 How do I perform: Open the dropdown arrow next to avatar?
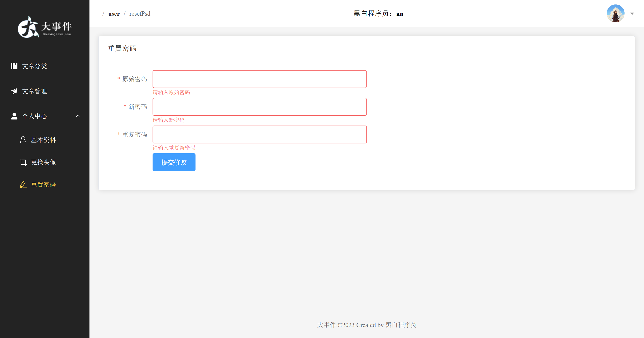[x=632, y=14]
